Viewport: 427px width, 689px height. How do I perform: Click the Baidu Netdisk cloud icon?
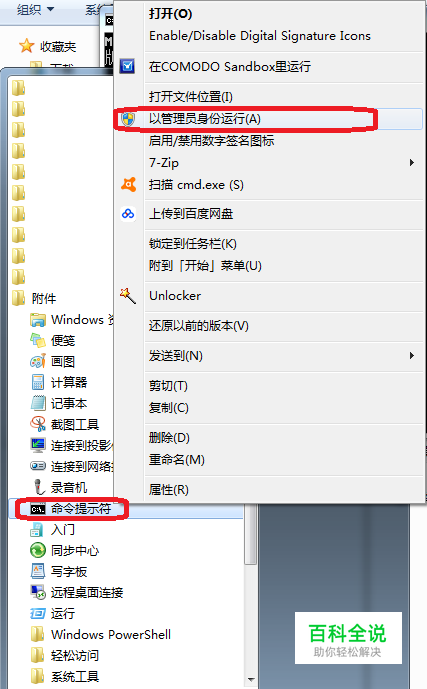click(x=128, y=214)
